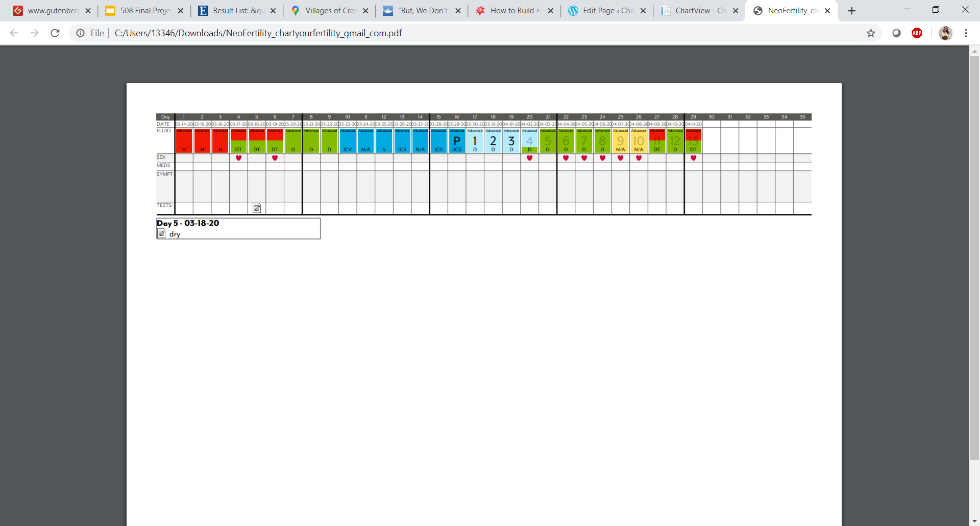Switch to the Villages of Cros tab
The width and height of the screenshot is (980, 526).
(x=330, y=11)
